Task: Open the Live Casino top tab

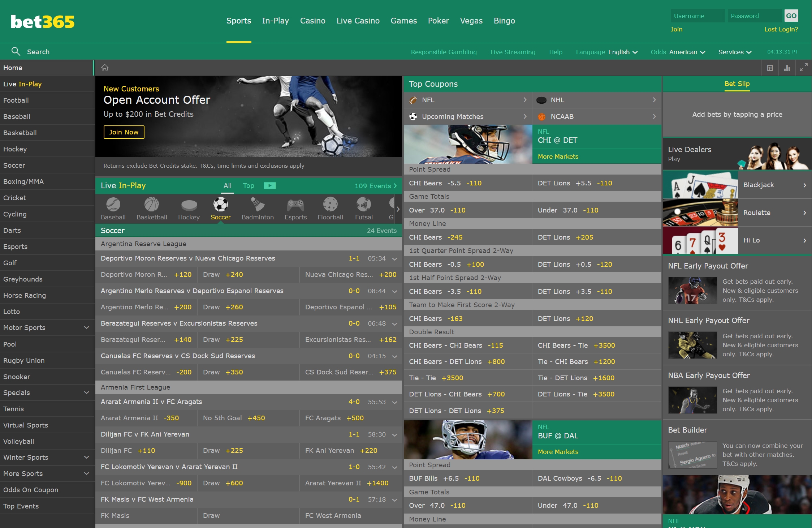Action: 358,21
